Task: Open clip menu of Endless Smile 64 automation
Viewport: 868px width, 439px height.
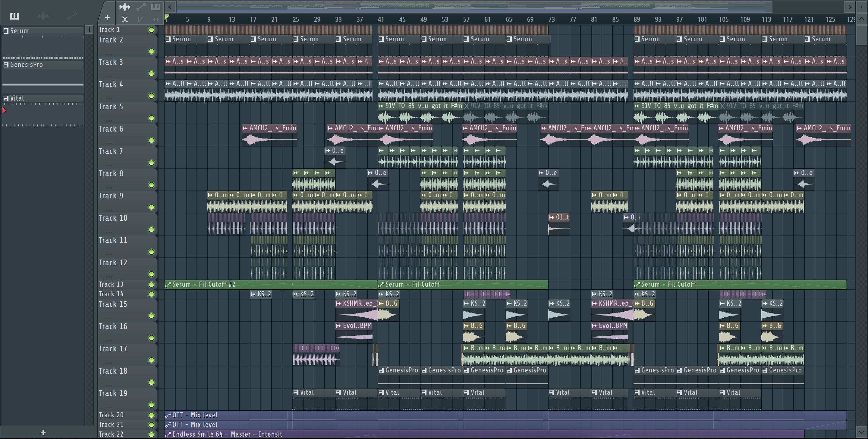Action: coord(168,434)
